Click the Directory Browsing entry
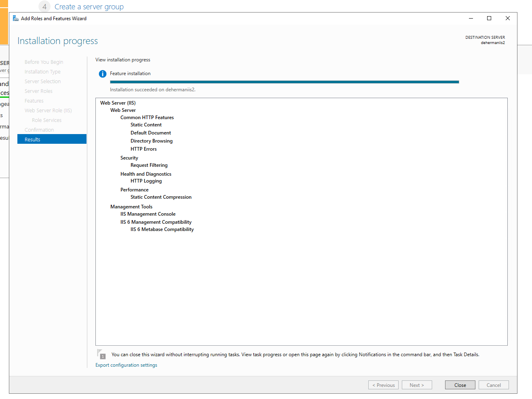The width and height of the screenshot is (532, 399). click(x=152, y=141)
